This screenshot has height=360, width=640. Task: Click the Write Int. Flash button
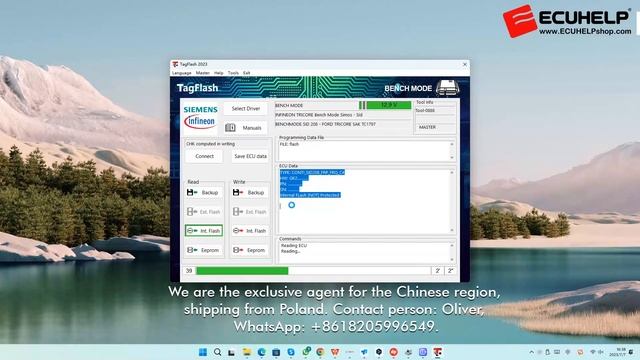click(x=250, y=231)
